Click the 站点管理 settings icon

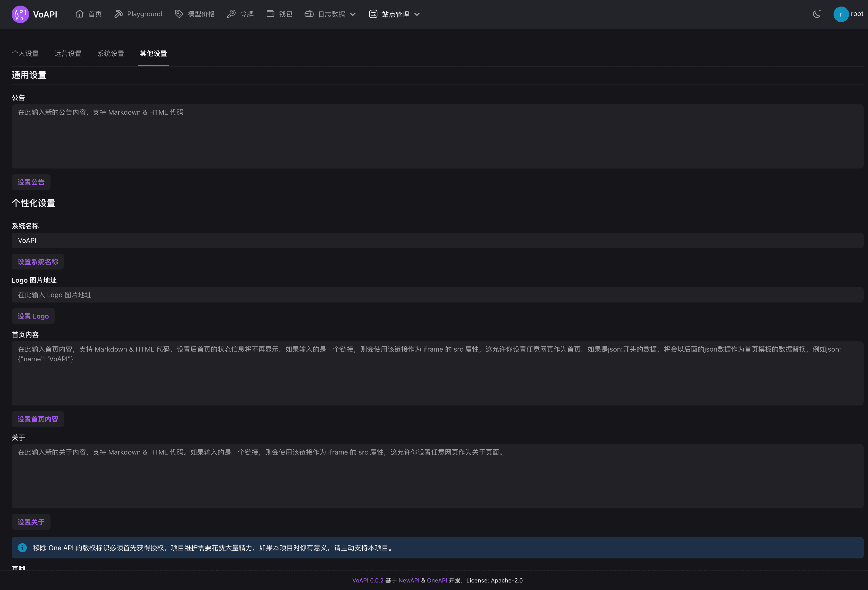(x=373, y=14)
